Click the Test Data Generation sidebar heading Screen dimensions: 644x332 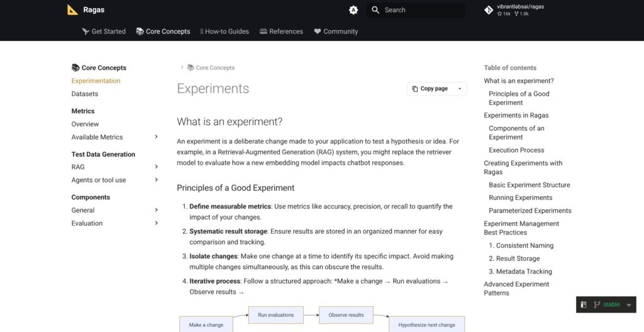tap(103, 155)
